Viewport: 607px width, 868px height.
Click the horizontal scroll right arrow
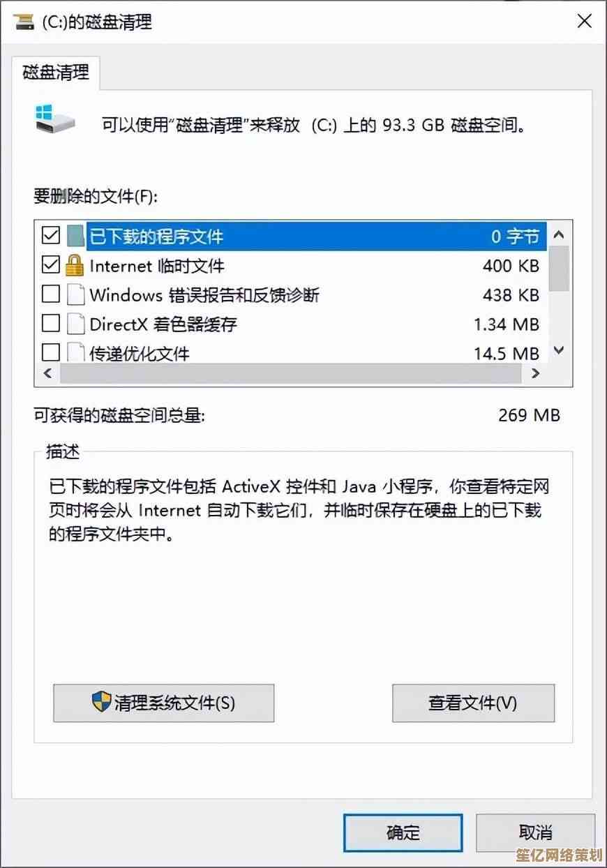536,373
